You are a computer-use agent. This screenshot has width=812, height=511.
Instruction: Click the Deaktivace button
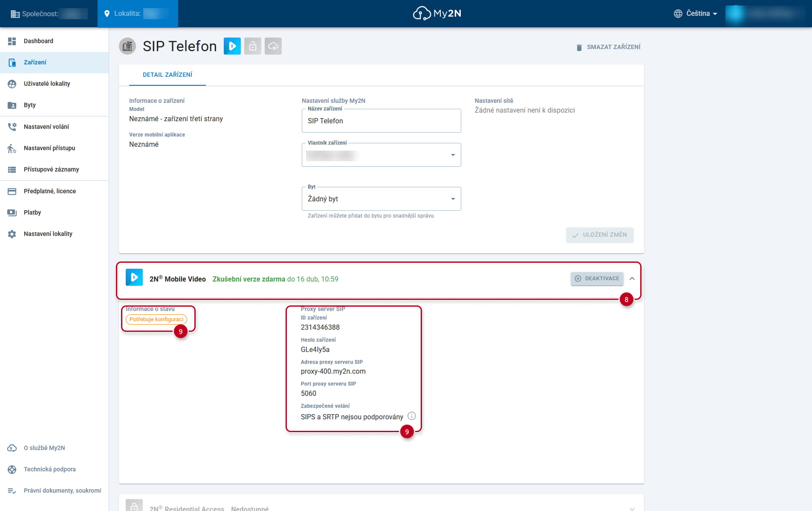(597, 279)
